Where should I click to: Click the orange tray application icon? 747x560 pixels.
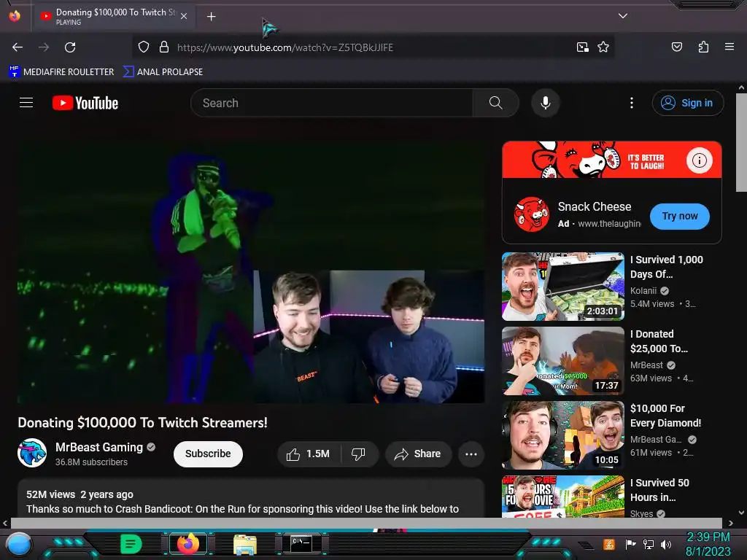pyautogui.click(x=608, y=544)
